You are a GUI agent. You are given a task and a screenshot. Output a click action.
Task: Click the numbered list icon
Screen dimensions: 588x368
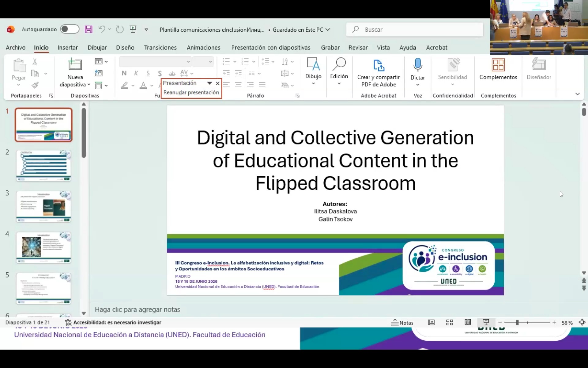pyautogui.click(x=245, y=62)
